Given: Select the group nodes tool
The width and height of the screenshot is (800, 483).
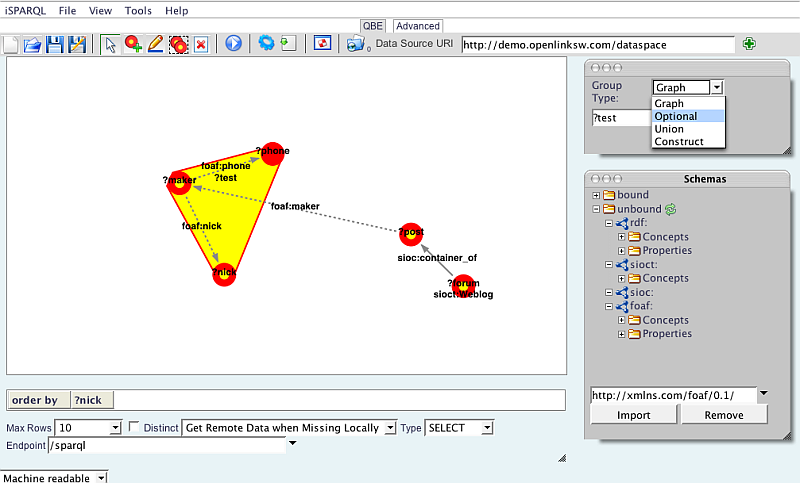Looking at the screenshot, I should pyautogui.click(x=179, y=45).
